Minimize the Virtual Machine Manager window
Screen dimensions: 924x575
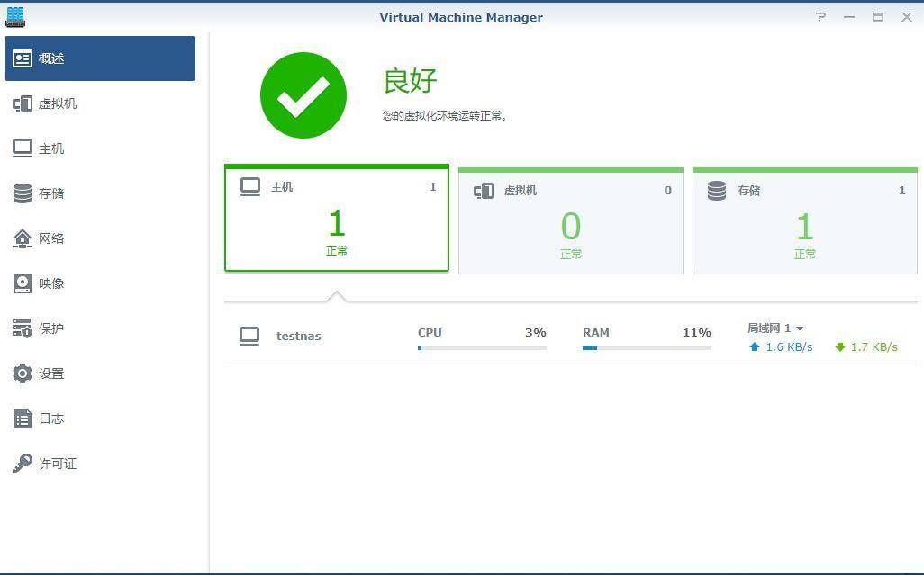click(849, 17)
